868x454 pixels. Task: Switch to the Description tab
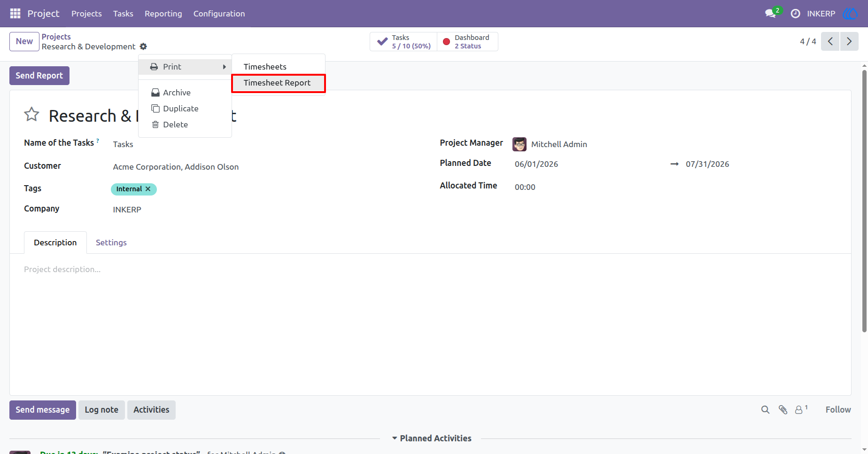click(55, 243)
